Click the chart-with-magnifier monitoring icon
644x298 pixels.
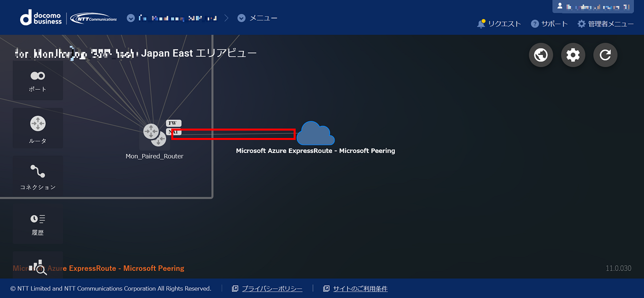[38, 267]
